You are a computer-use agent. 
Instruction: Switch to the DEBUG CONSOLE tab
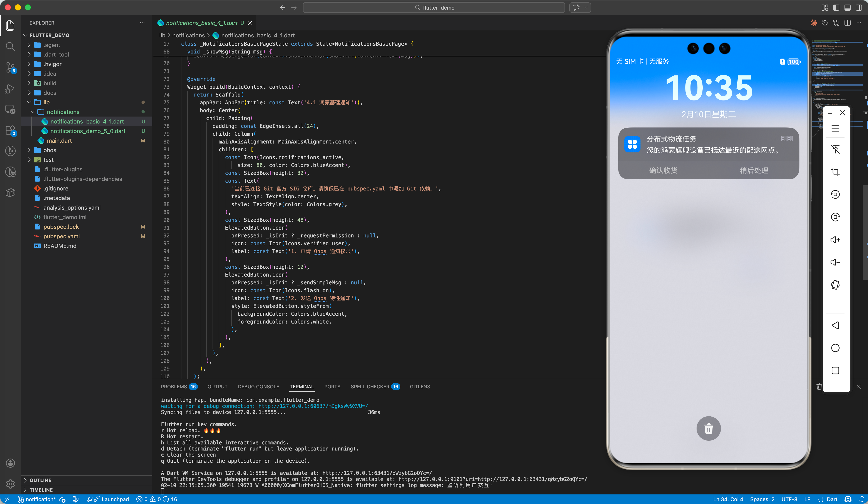click(258, 387)
